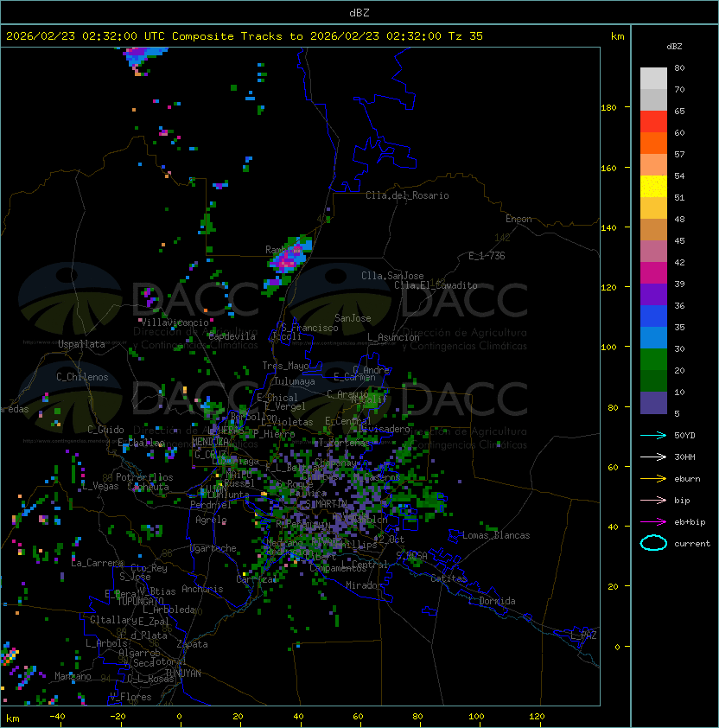Click the Composite Tracks timestamp header

click(x=245, y=36)
